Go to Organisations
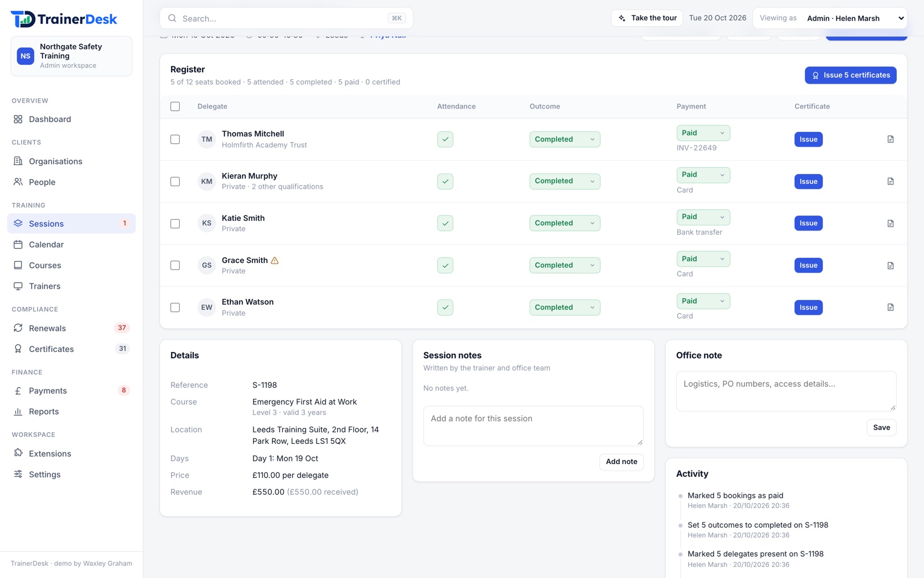 tap(72, 161)
